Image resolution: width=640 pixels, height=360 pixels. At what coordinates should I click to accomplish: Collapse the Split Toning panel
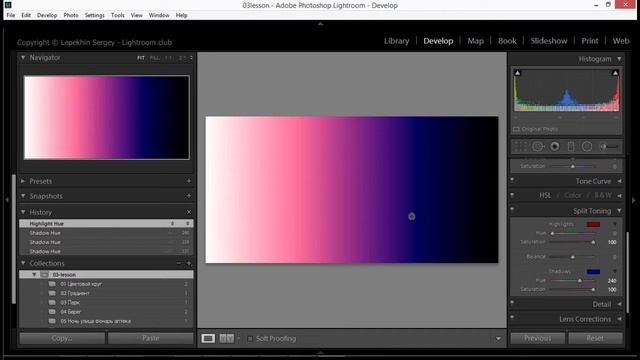[x=619, y=211]
